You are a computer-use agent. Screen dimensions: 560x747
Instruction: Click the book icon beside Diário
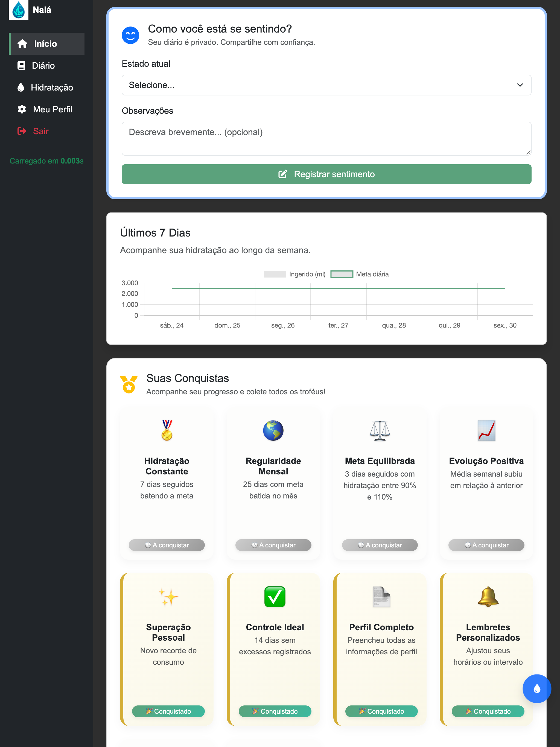(21, 66)
